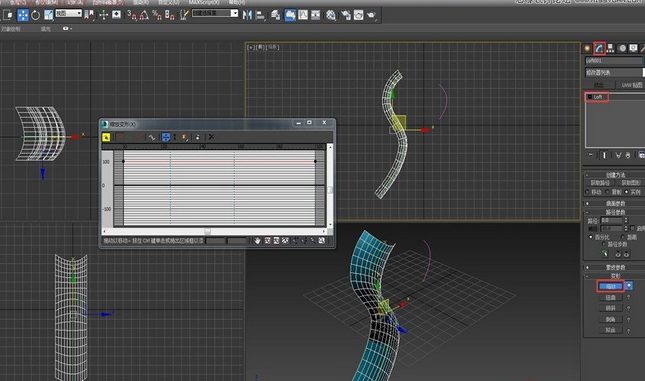The height and width of the screenshot is (381, 645).
Task: Select the Move radio option
Action: pyautogui.click(x=593, y=192)
